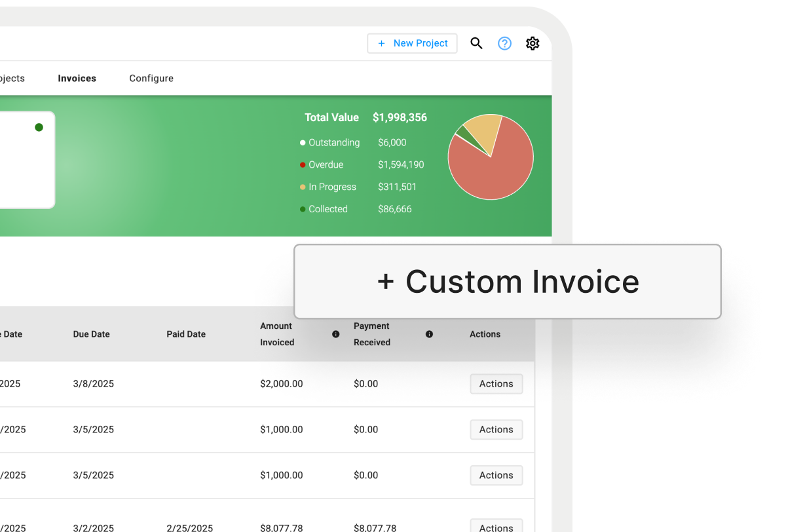This screenshot has height=532, width=786.
Task: Click the $6,000 outstanding amount
Action: (x=392, y=142)
